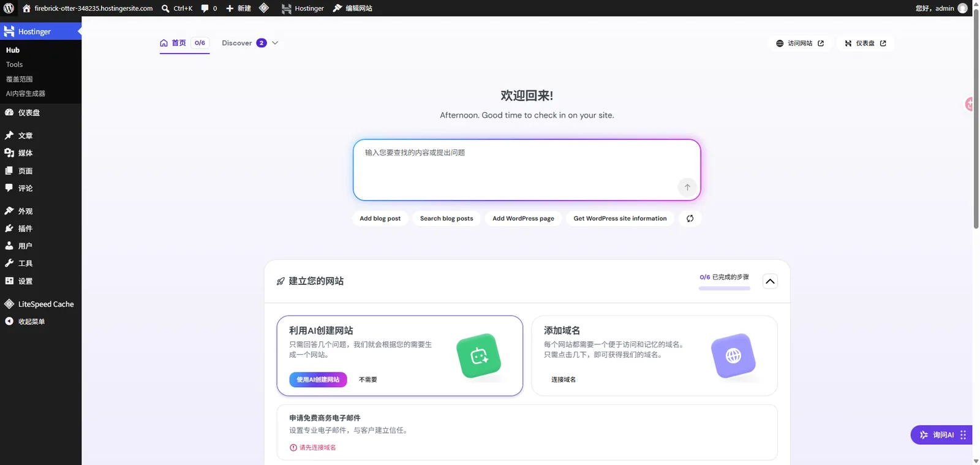The image size is (980, 465).
Task: Click the 连接域名 connect domain link
Action: coord(563,380)
